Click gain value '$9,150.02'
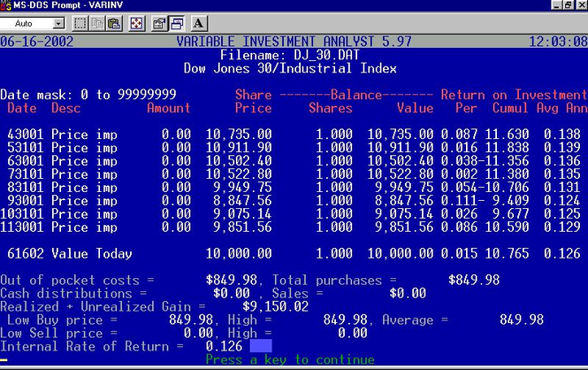 pyautogui.click(x=276, y=306)
